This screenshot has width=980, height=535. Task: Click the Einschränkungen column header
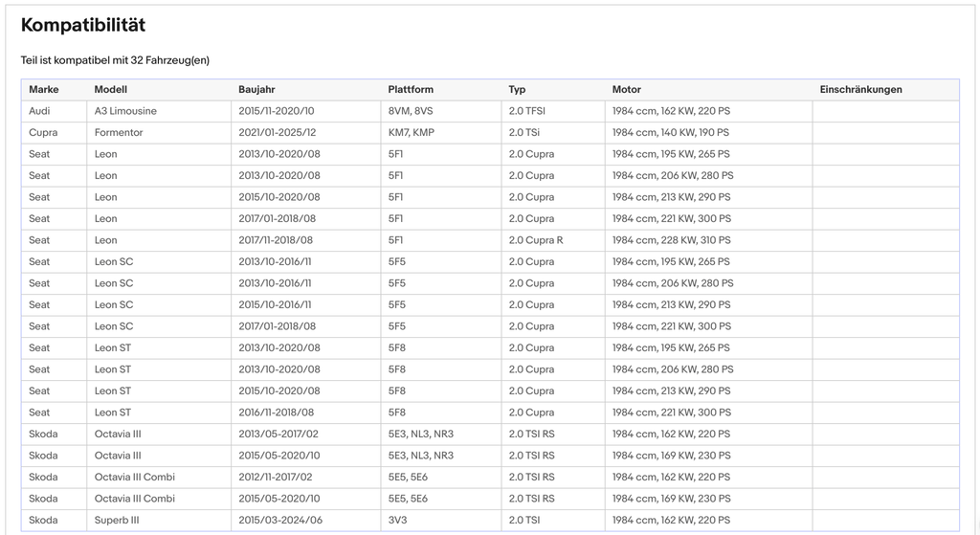click(860, 89)
